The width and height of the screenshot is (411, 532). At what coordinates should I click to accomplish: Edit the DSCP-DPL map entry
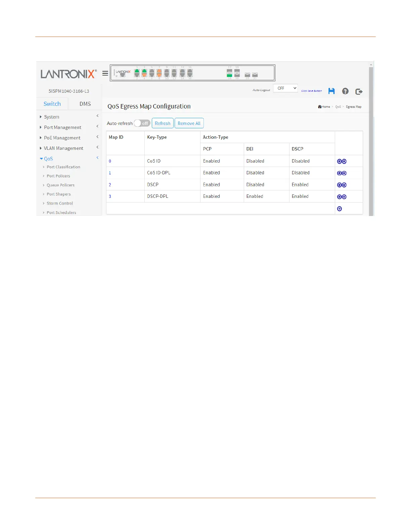339,197
